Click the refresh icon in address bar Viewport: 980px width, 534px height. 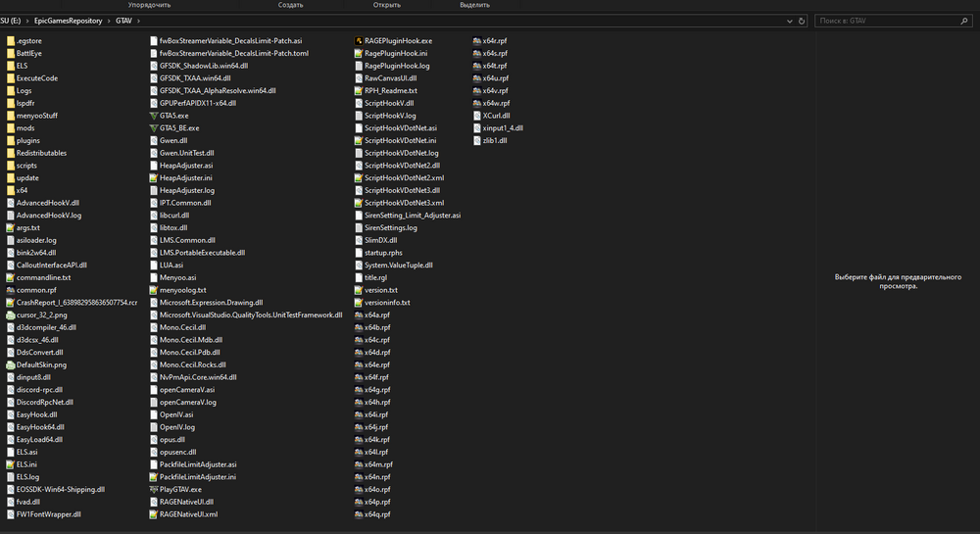click(802, 22)
